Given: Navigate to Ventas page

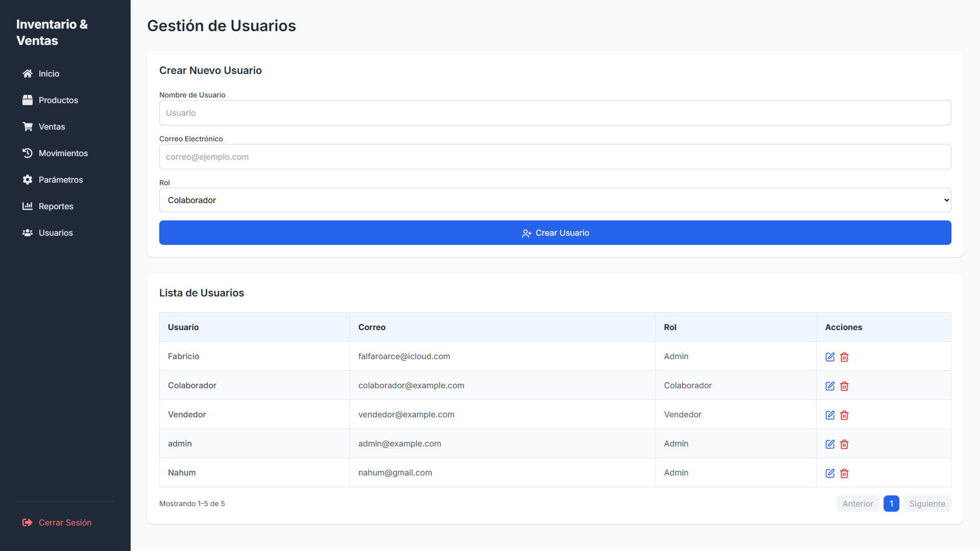Looking at the screenshot, I should [x=65, y=127].
